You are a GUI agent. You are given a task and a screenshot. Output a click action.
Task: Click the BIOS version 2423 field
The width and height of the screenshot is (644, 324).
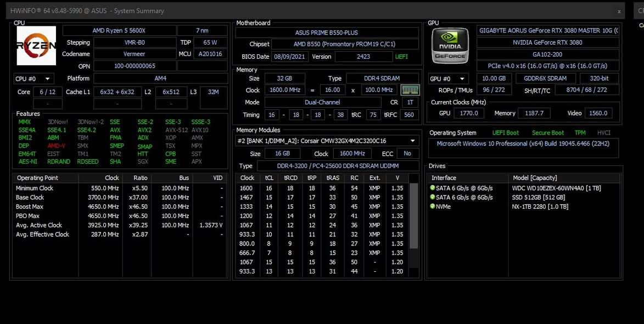click(x=363, y=57)
